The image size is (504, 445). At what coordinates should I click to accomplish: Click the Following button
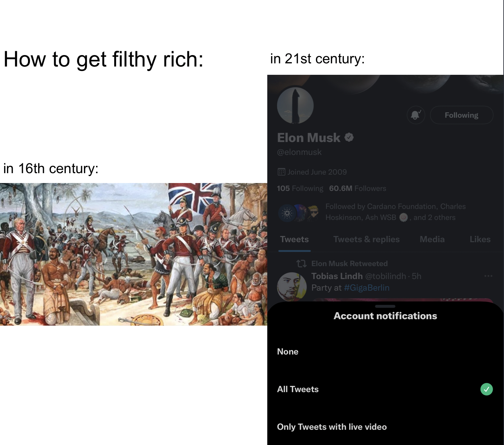[461, 115]
